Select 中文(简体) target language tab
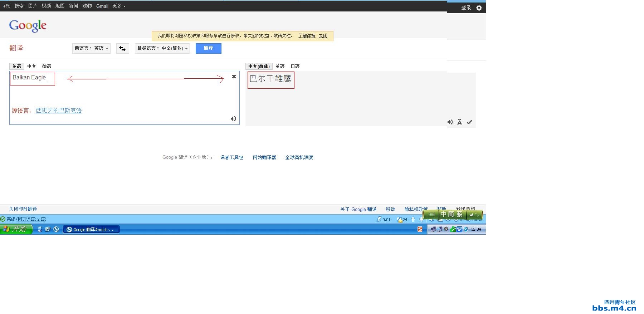 coord(259,66)
